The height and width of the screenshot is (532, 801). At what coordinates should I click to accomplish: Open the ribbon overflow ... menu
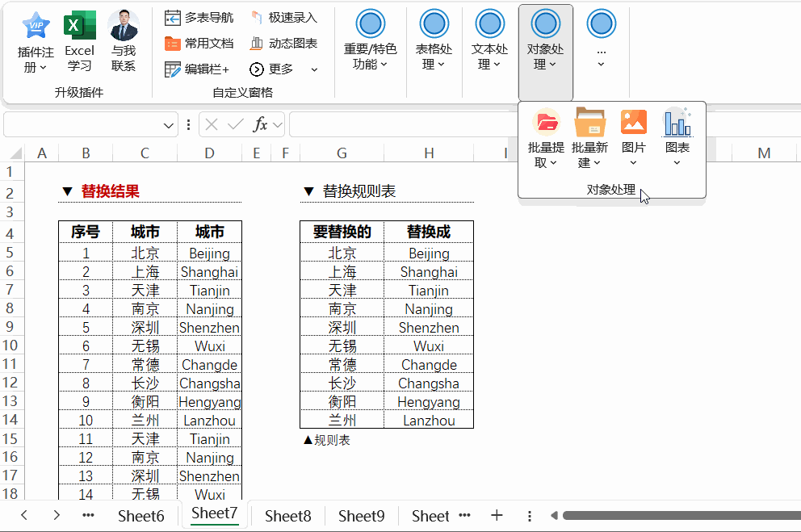pos(602,39)
